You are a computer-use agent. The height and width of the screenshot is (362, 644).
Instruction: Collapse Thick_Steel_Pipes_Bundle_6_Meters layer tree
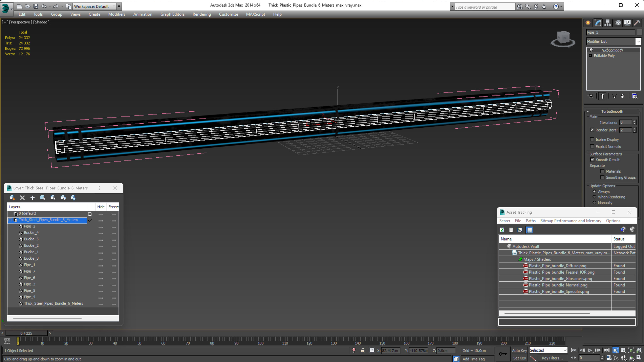[10, 220]
